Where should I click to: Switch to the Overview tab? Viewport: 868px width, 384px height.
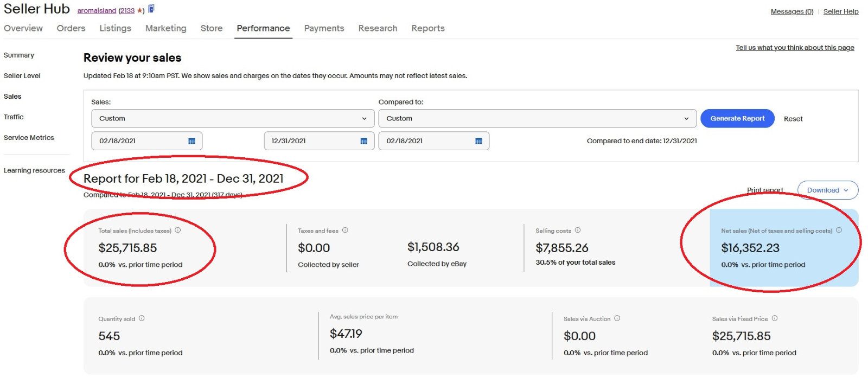[x=23, y=28]
